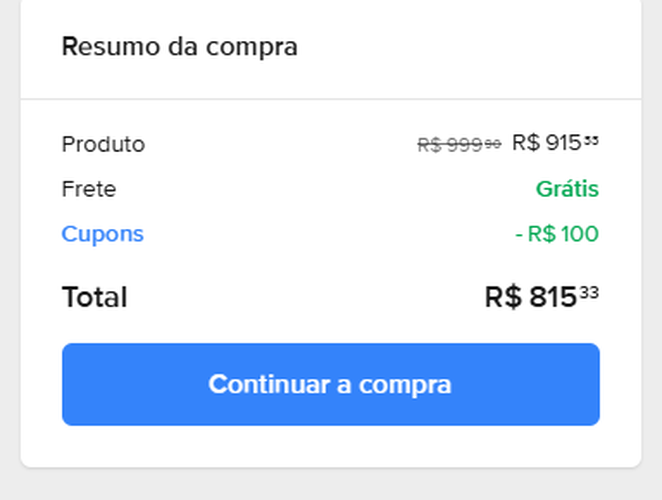Select the Frete label

pyautogui.click(x=88, y=189)
